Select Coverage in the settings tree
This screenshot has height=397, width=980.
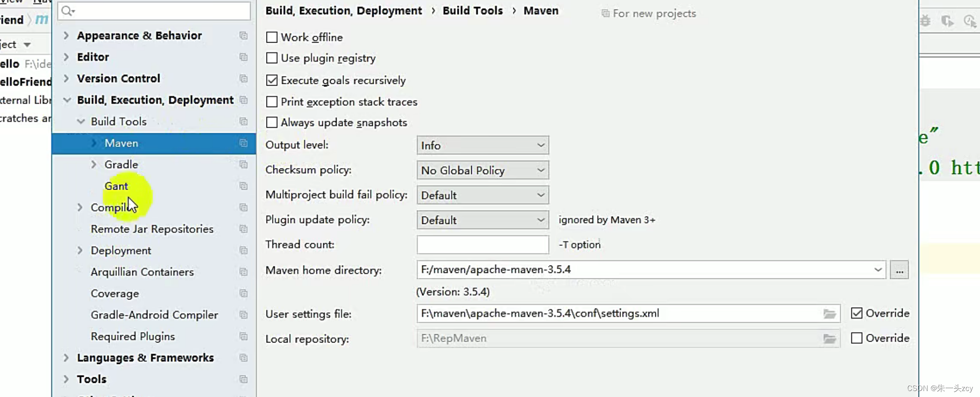(114, 294)
